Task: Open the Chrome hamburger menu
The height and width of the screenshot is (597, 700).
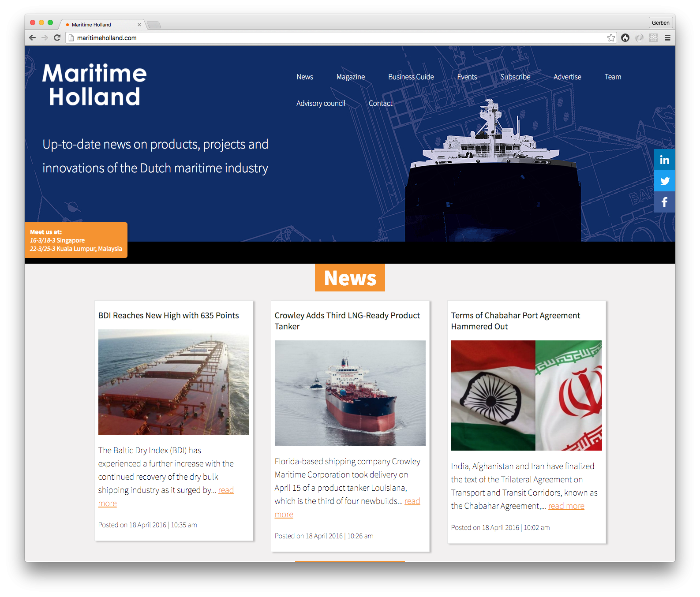Action: (x=667, y=38)
